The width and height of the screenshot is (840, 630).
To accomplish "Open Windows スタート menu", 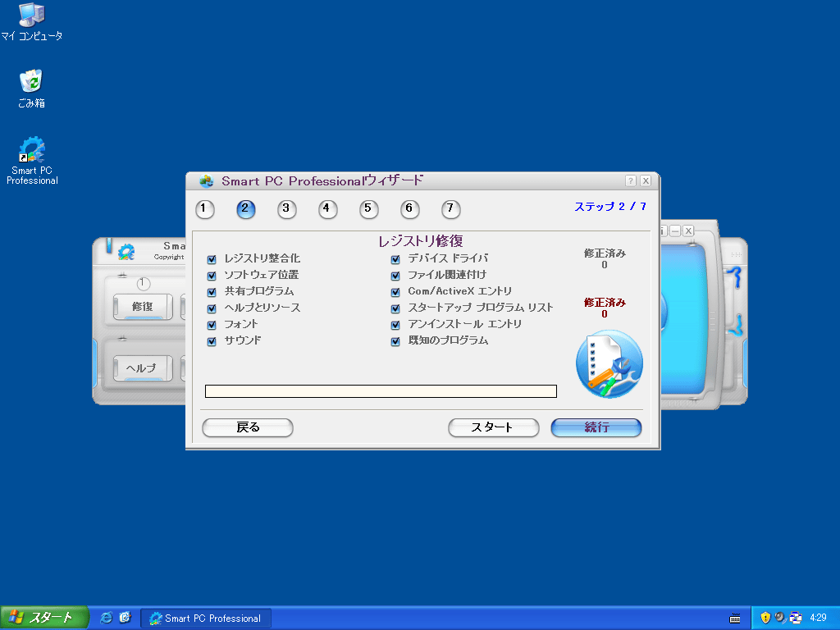I will 44,618.
